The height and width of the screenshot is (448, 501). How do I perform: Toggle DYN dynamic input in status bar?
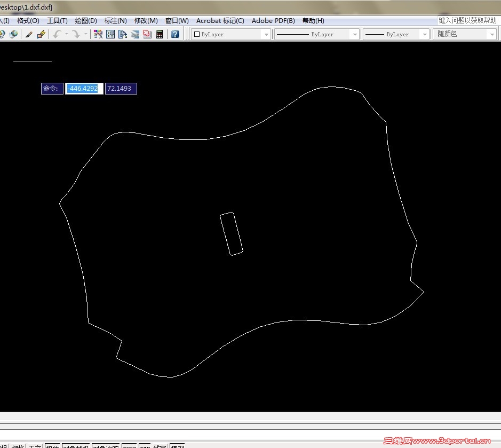pyautogui.click(x=145, y=446)
